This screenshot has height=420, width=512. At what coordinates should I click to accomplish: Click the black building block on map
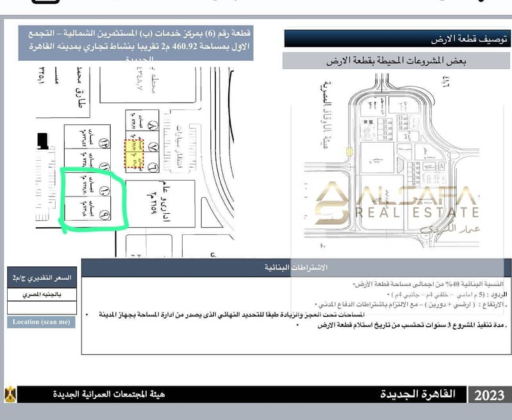(x=42, y=141)
